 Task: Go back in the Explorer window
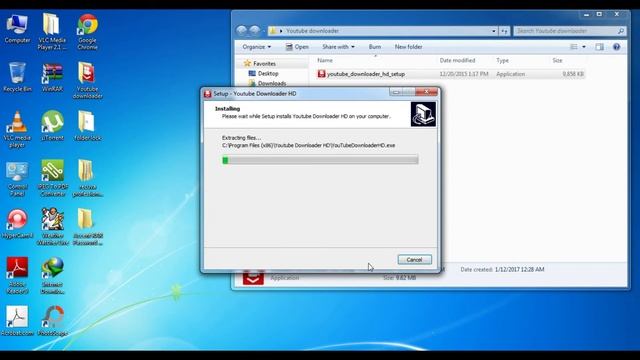(242, 31)
